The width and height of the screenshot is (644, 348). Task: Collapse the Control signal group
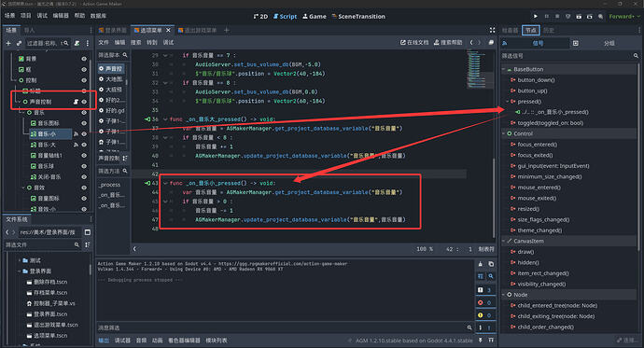(x=504, y=133)
